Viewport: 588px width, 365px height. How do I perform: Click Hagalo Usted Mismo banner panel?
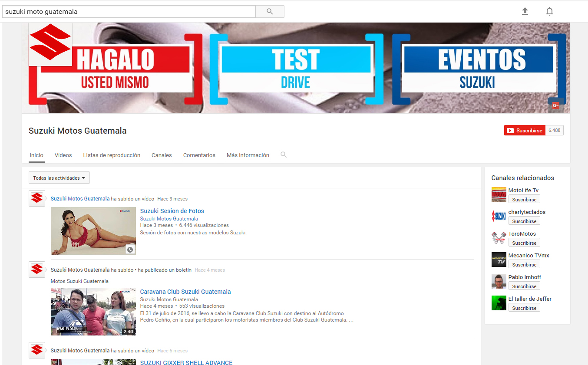coord(115,69)
